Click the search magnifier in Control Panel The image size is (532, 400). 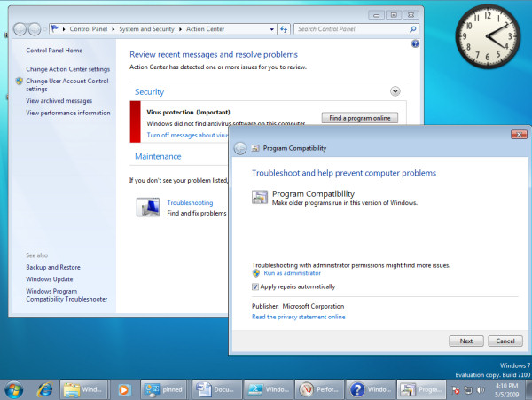click(x=413, y=29)
